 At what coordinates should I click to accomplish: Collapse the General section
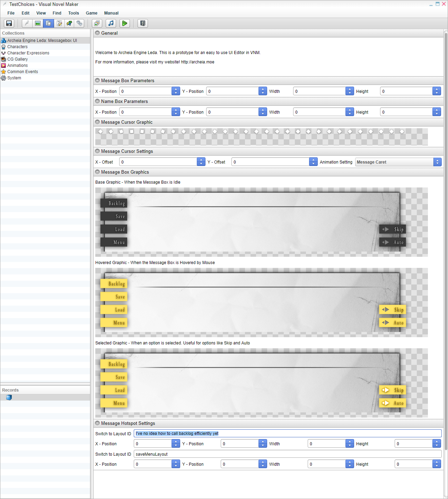click(x=98, y=33)
